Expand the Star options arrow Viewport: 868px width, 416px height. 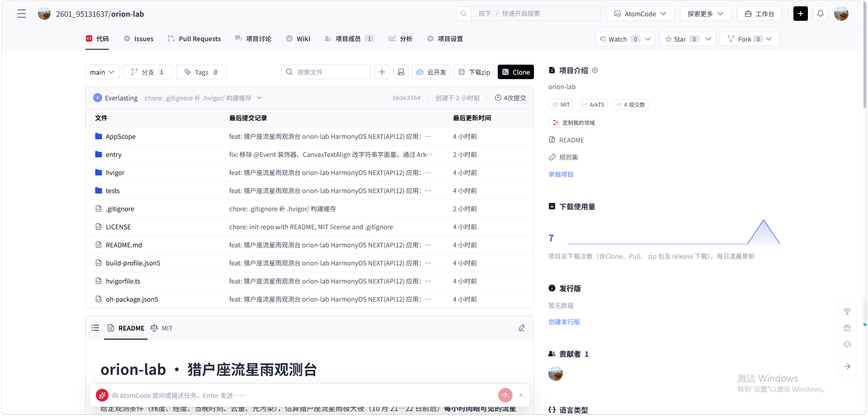(708, 39)
